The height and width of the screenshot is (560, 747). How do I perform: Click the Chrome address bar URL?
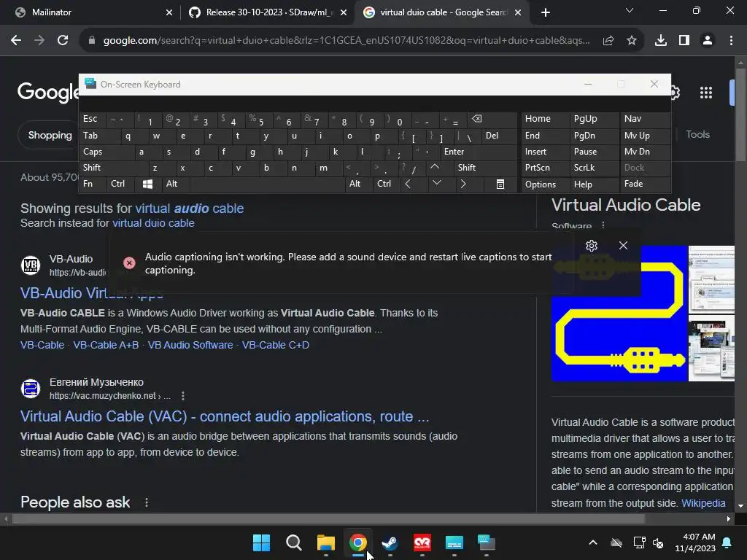(x=347, y=41)
